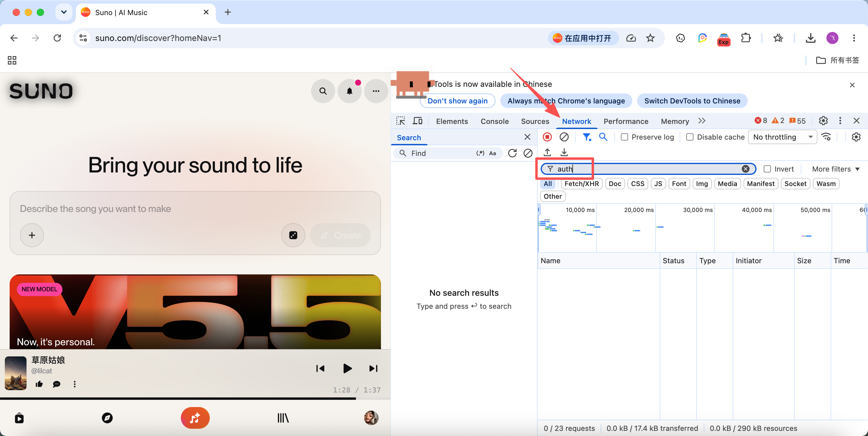Toggle match case search option

492,153
